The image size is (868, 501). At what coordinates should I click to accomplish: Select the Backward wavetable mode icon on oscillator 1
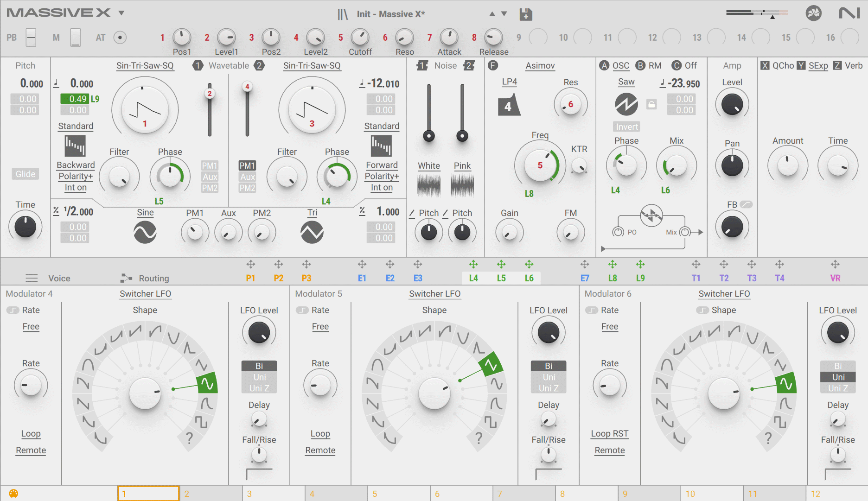click(75, 146)
